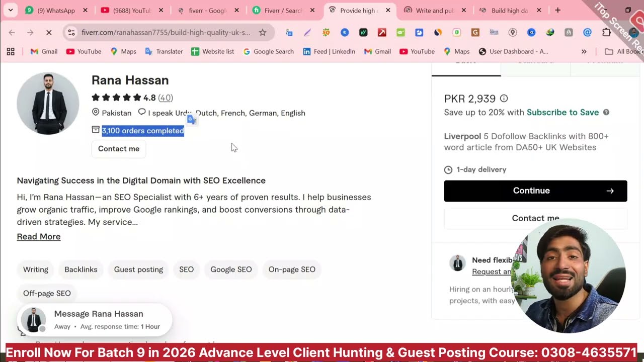The image size is (644, 362).
Task: Select the Google SEO skill tag
Action: (231, 269)
